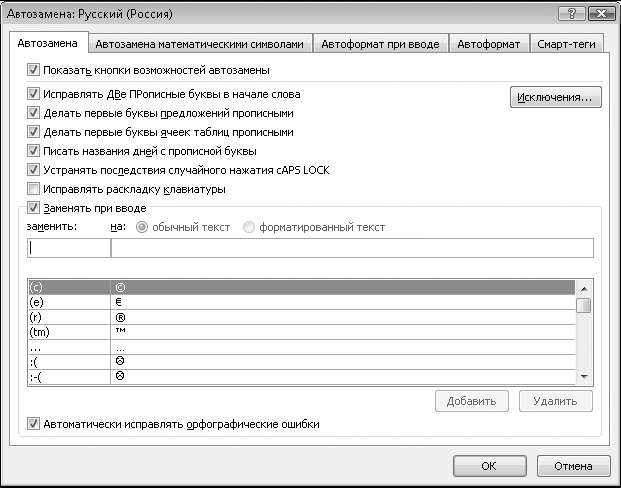
Task: Click the autocorrect list scrollbar thumb
Action: click(584, 305)
